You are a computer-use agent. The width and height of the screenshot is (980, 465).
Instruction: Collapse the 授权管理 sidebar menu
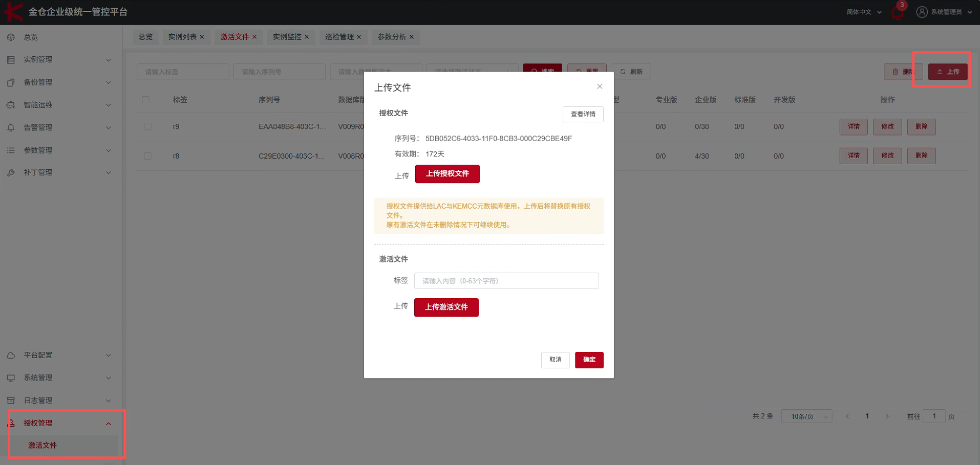pyautogui.click(x=108, y=424)
